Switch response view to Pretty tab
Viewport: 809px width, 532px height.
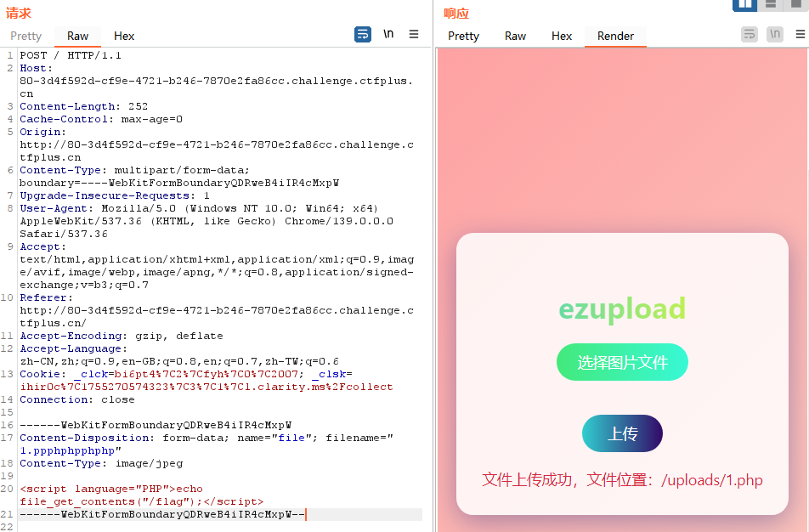[x=463, y=37]
